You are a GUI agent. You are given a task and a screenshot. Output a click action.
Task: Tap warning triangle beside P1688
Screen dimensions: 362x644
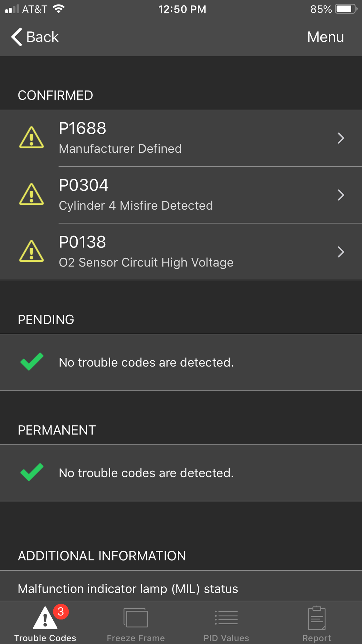[31, 137]
